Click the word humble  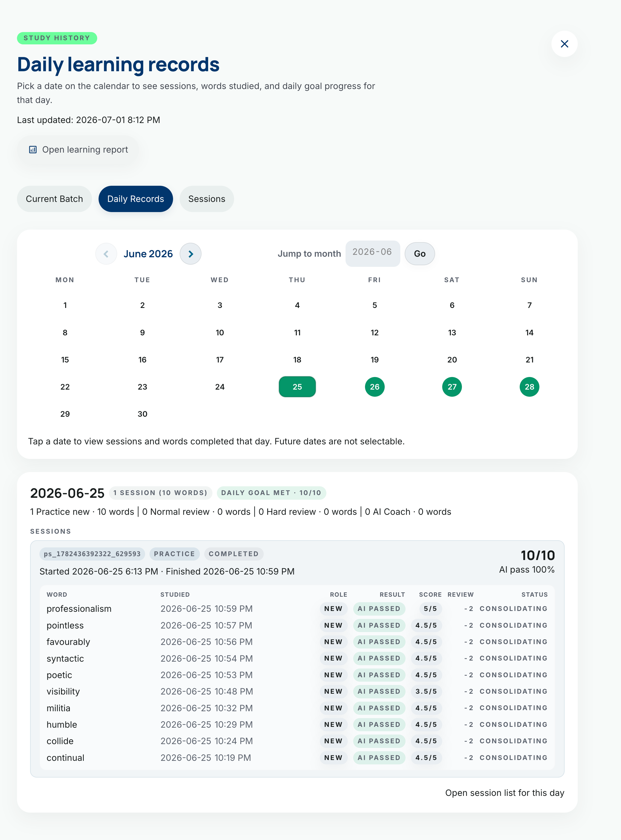tap(62, 724)
